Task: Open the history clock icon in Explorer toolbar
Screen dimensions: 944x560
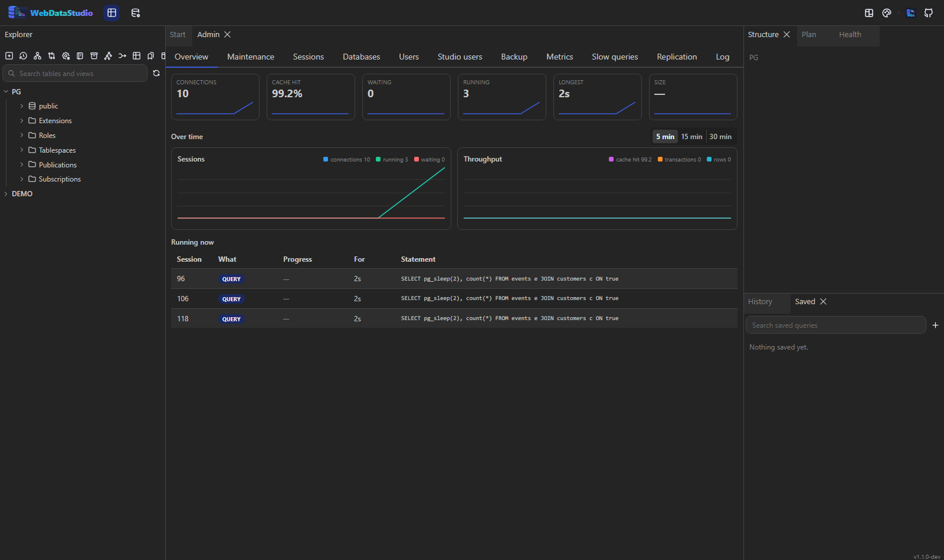Action: pos(23,56)
